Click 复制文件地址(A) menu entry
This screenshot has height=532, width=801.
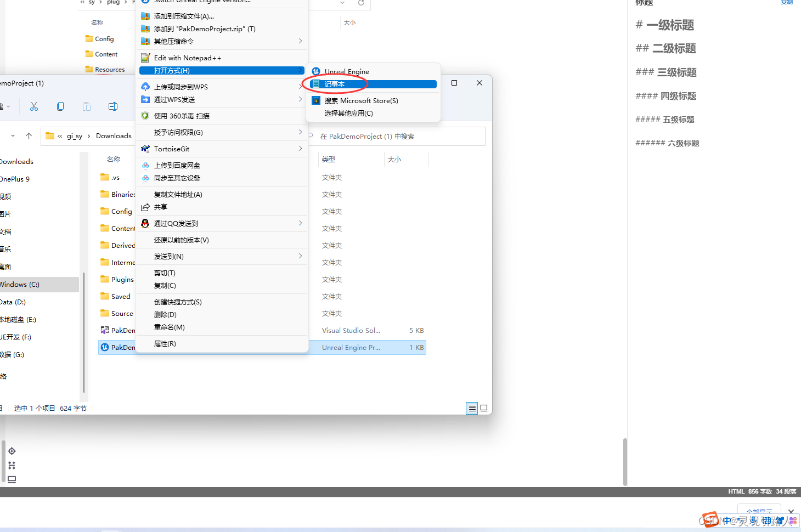(222, 194)
